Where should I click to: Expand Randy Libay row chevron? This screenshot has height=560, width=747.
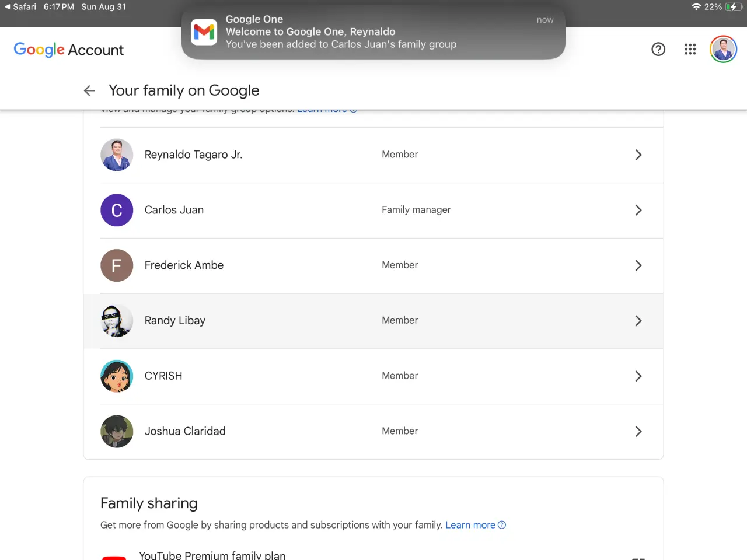pos(638,321)
